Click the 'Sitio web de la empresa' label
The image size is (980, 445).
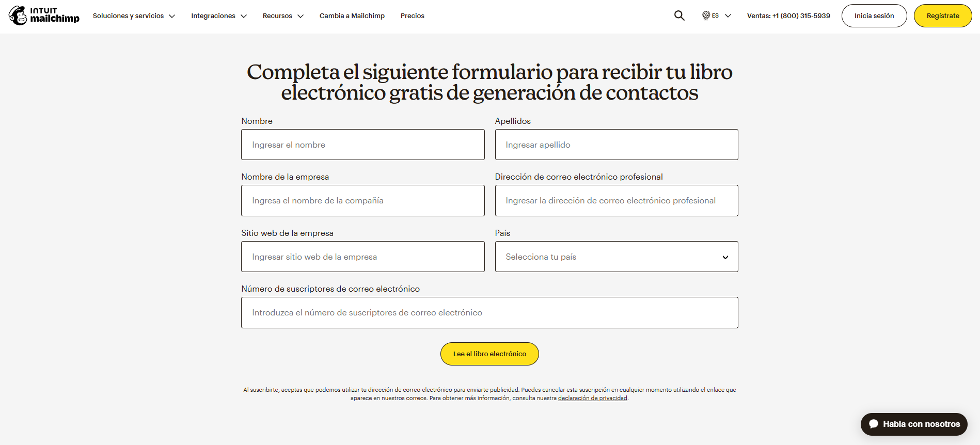click(x=287, y=233)
